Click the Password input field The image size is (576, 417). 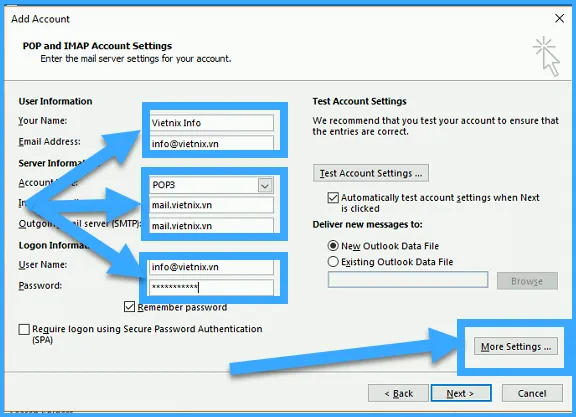pyautogui.click(x=211, y=287)
